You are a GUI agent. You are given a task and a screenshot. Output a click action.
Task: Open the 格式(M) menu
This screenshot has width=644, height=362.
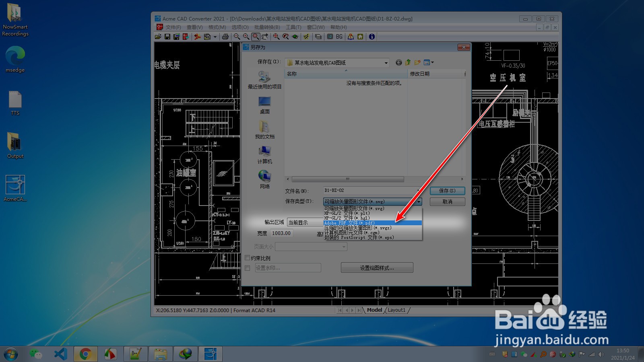tap(217, 27)
